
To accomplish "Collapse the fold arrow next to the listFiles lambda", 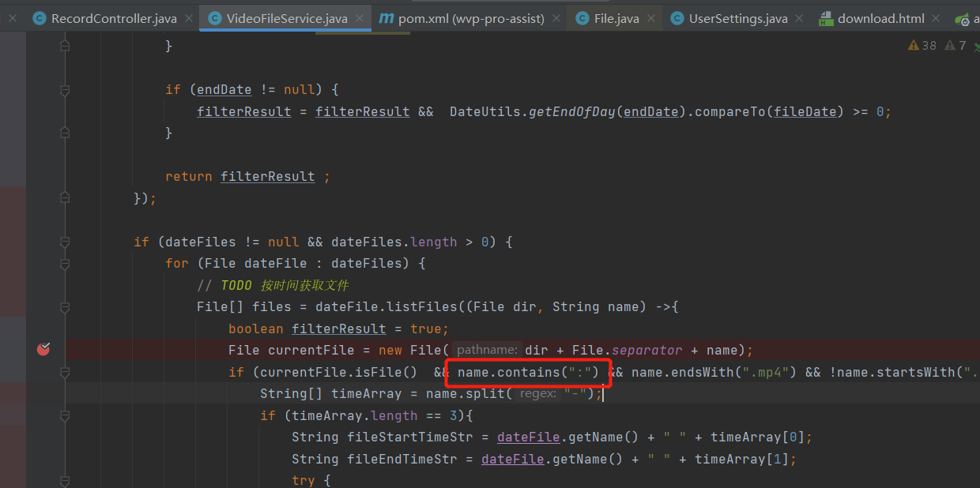I will (65, 308).
